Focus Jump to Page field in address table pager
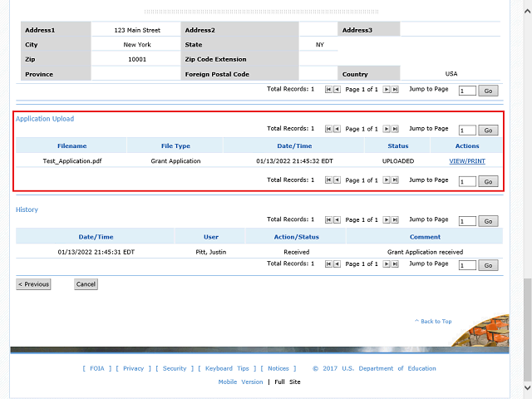 [466, 90]
